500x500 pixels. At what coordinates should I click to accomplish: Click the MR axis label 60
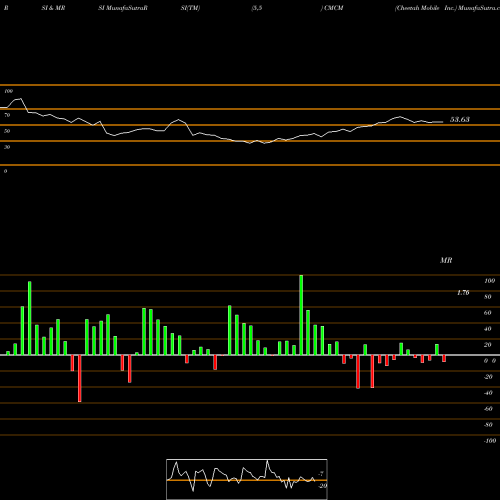point(488,313)
